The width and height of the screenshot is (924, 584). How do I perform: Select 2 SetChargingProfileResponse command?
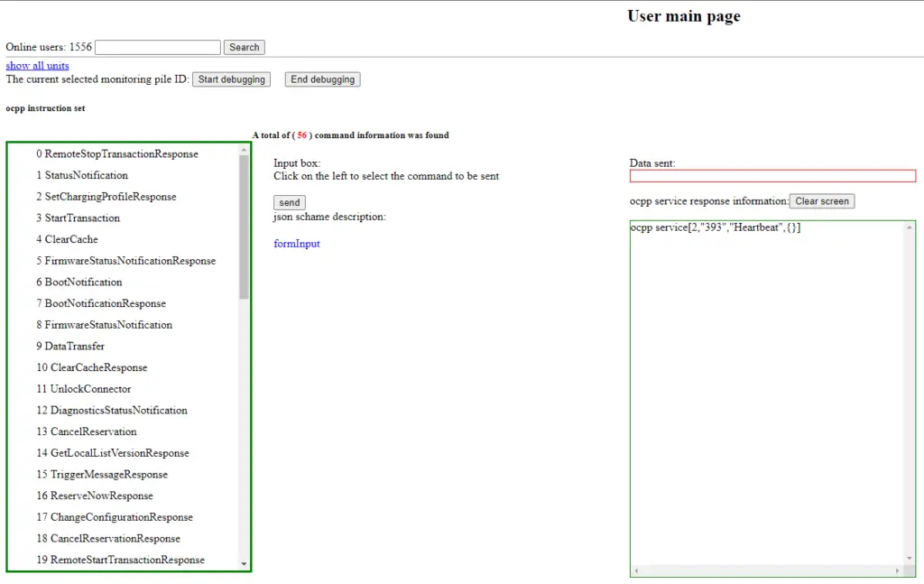click(106, 196)
